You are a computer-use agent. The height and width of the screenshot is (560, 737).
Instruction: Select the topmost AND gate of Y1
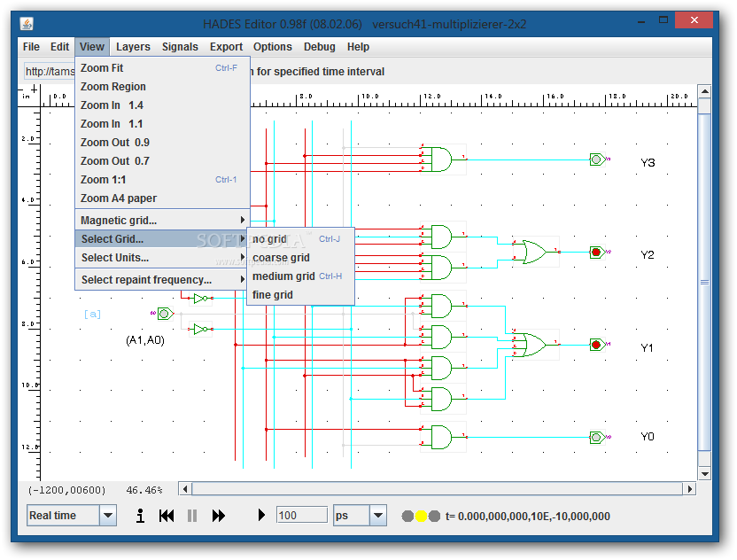(441, 306)
